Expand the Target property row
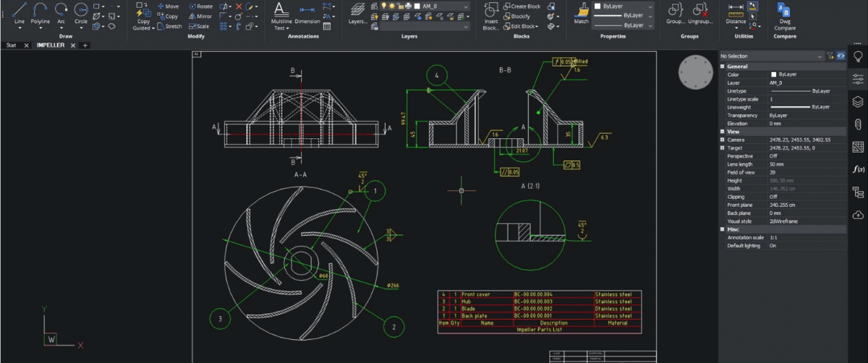The height and width of the screenshot is (363, 868). click(722, 148)
